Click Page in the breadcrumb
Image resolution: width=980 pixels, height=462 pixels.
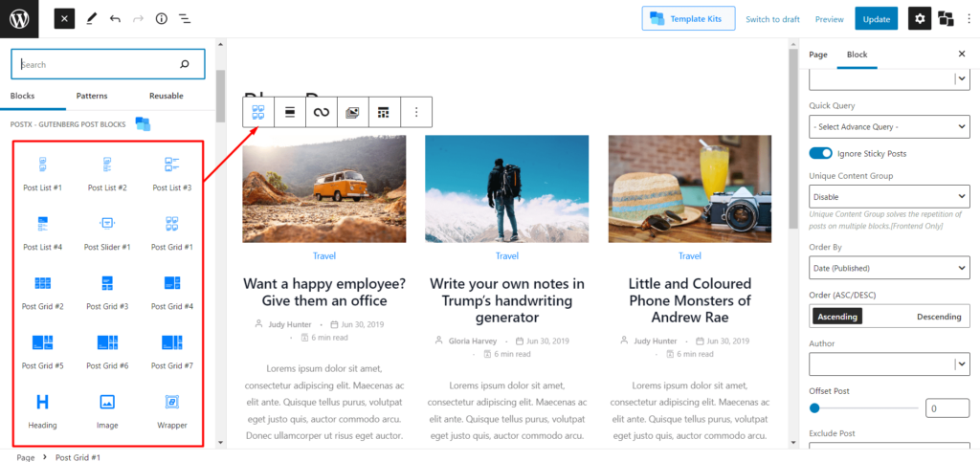[x=26, y=457]
